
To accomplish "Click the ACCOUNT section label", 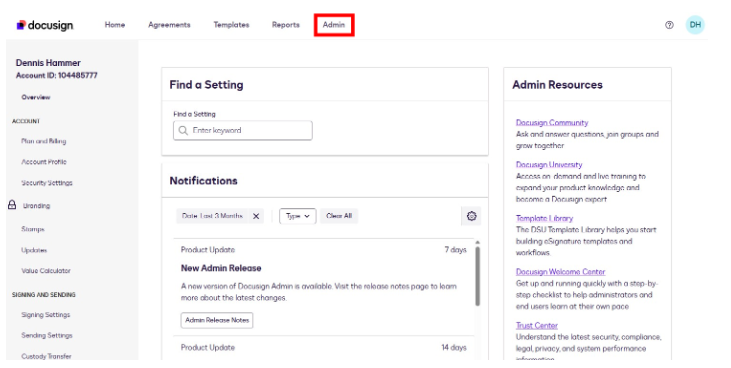I will 26,121.
